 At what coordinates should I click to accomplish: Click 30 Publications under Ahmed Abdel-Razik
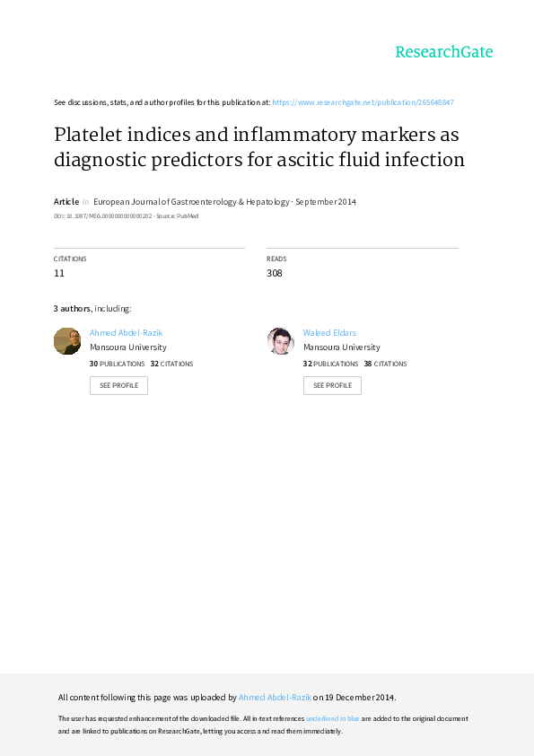click(x=117, y=364)
